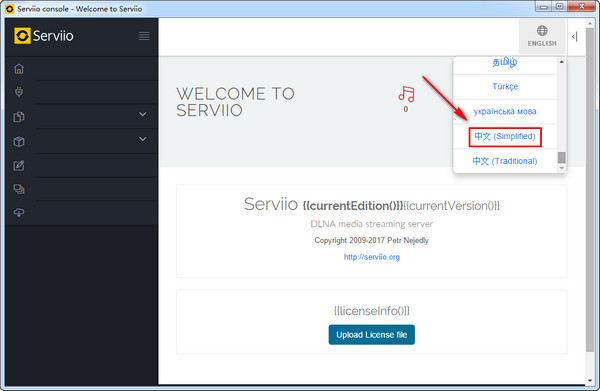Click the home icon in sidebar
Viewport: 600px width, 391px height.
(19, 69)
